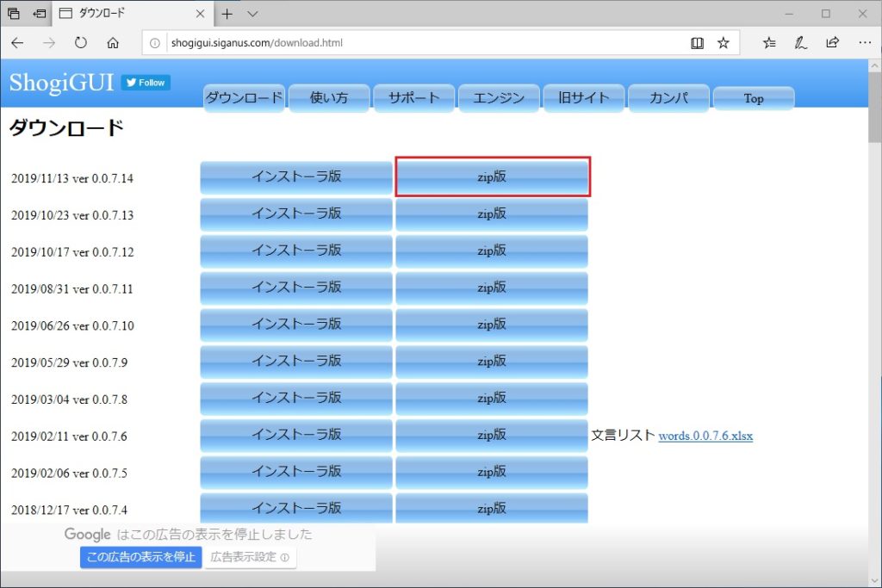Download zip版 for ver 0.0.7.9

(492, 361)
